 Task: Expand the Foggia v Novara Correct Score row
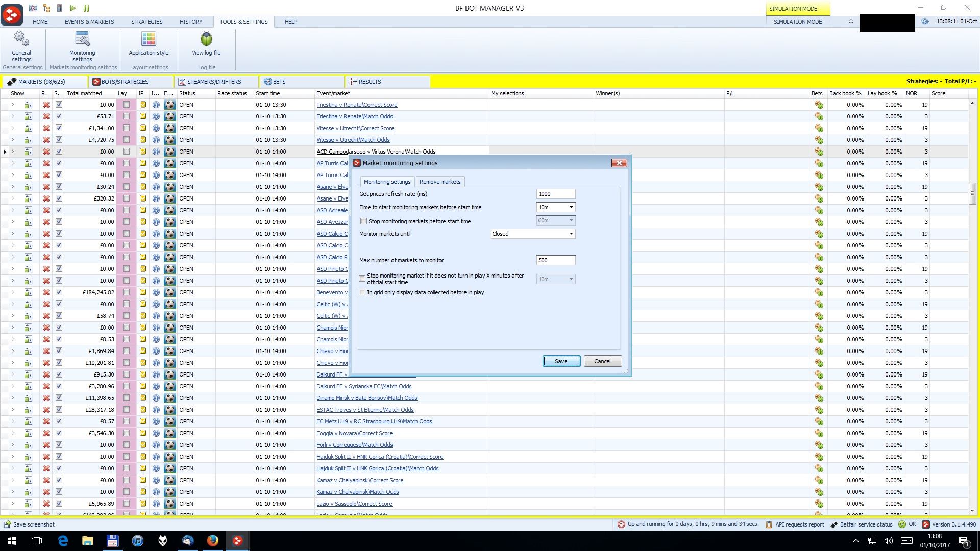pos(13,433)
